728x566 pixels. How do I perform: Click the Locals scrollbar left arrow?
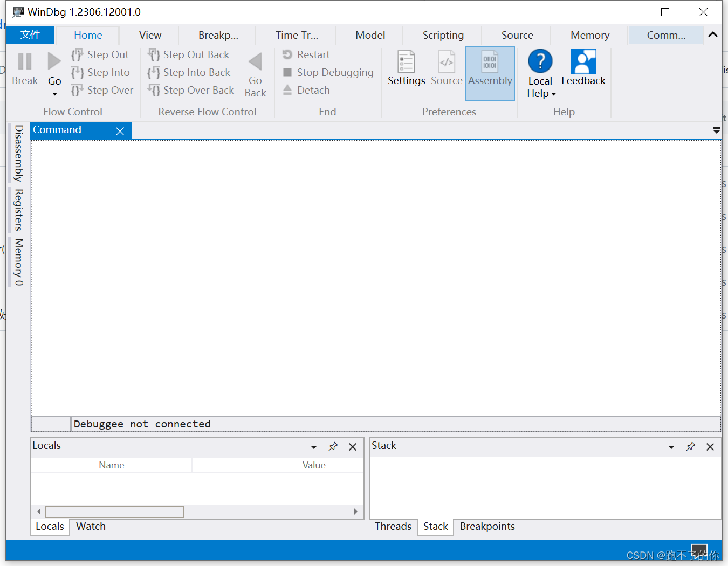39,512
